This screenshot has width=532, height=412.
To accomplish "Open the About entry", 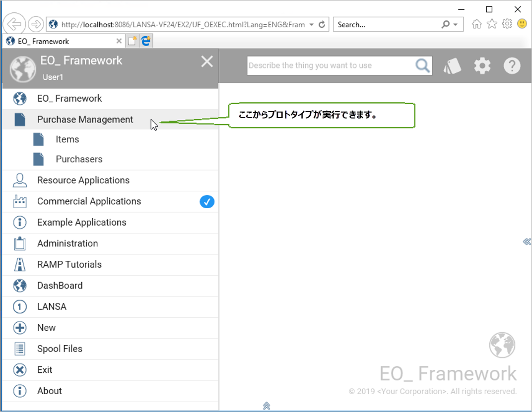I will [x=110, y=391].
